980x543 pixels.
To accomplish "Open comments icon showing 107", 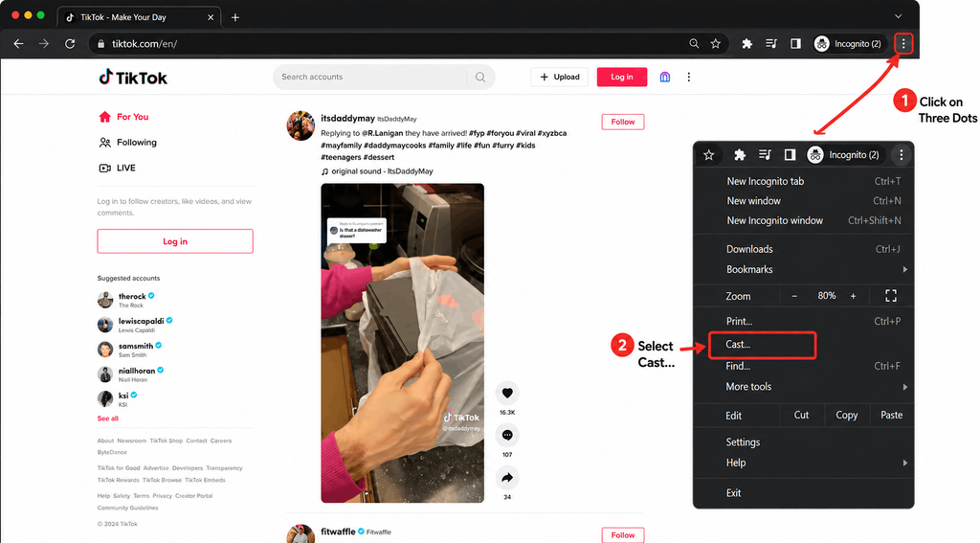I will tap(507, 435).
